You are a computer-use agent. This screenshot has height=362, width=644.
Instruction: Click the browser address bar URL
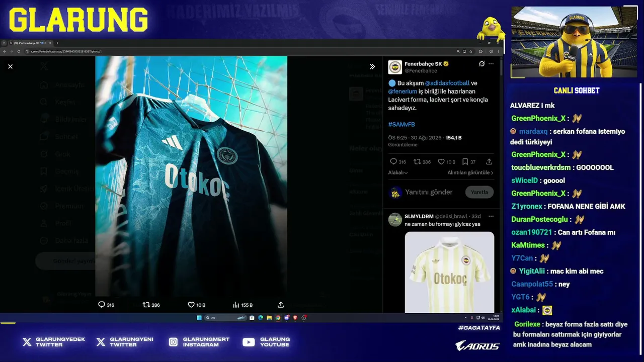[66, 51]
